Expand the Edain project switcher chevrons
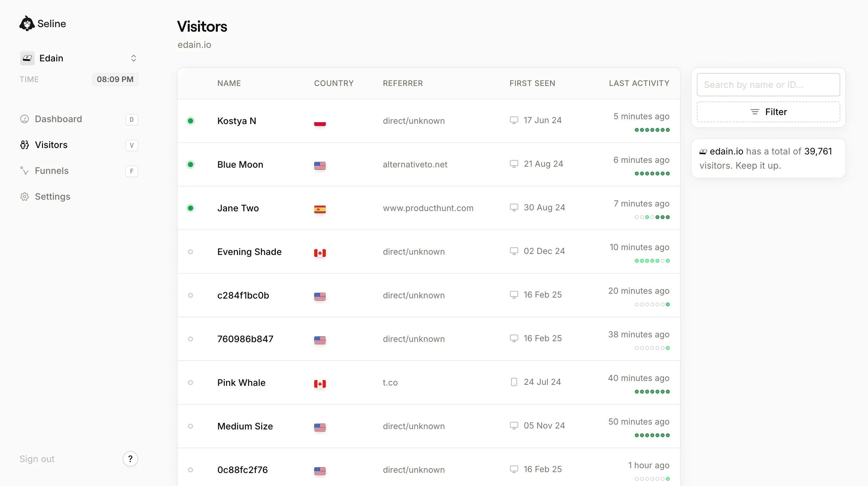Viewport: 868px width, 486px height. tap(133, 58)
